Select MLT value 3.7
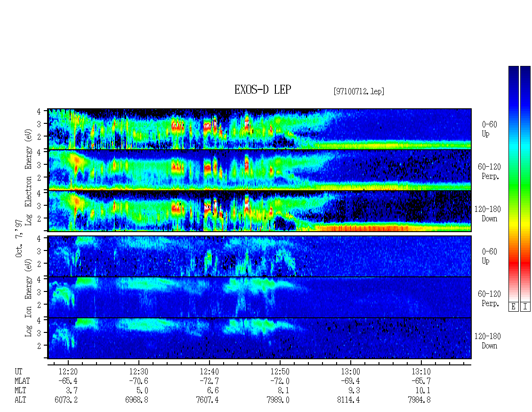 click(x=73, y=391)
